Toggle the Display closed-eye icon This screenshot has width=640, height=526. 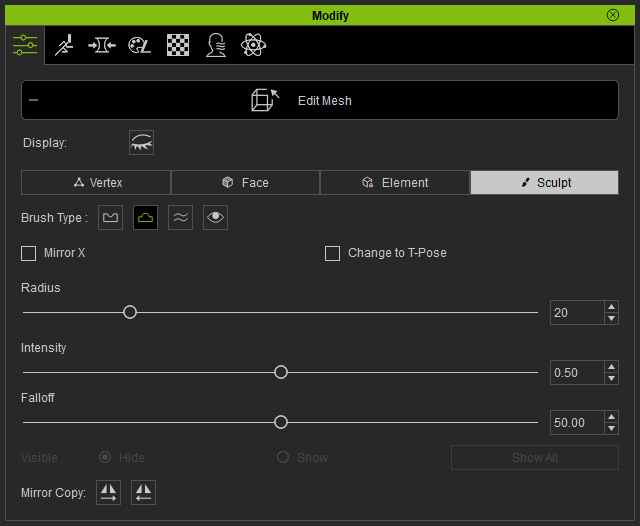coord(141,142)
